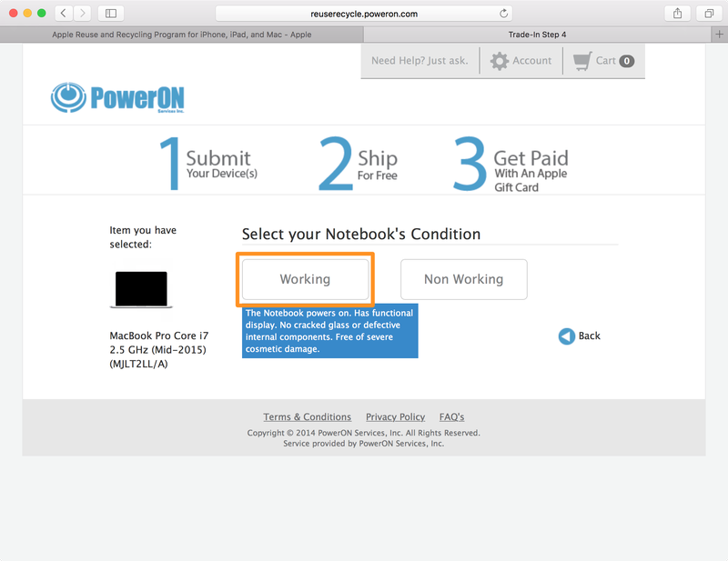Click the blue Working condition description box

click(x=330, y=331)
